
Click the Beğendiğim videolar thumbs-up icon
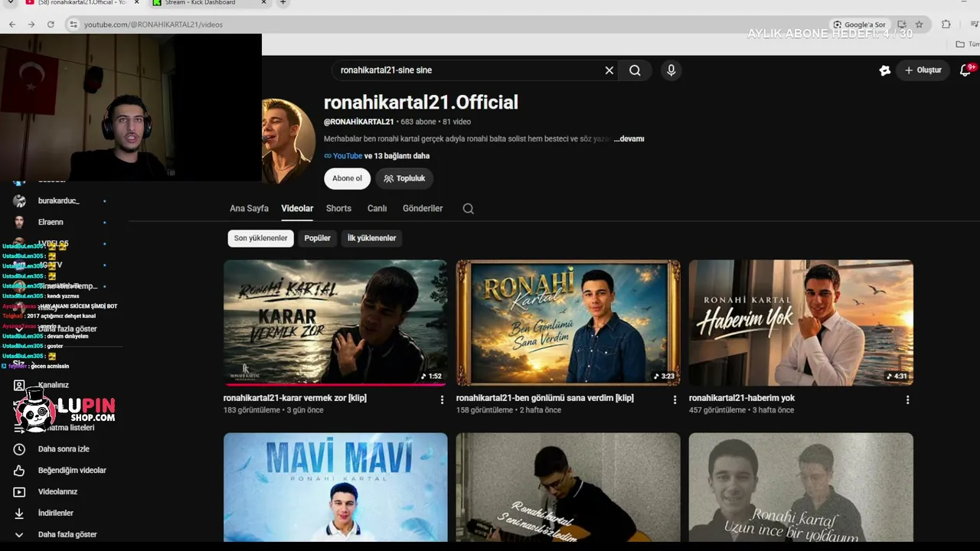tap(19, 471)
